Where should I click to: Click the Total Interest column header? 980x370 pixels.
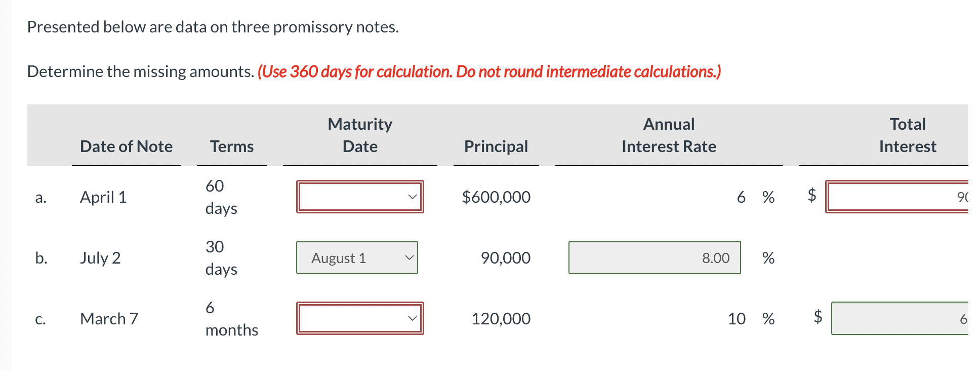click(907, 135)
